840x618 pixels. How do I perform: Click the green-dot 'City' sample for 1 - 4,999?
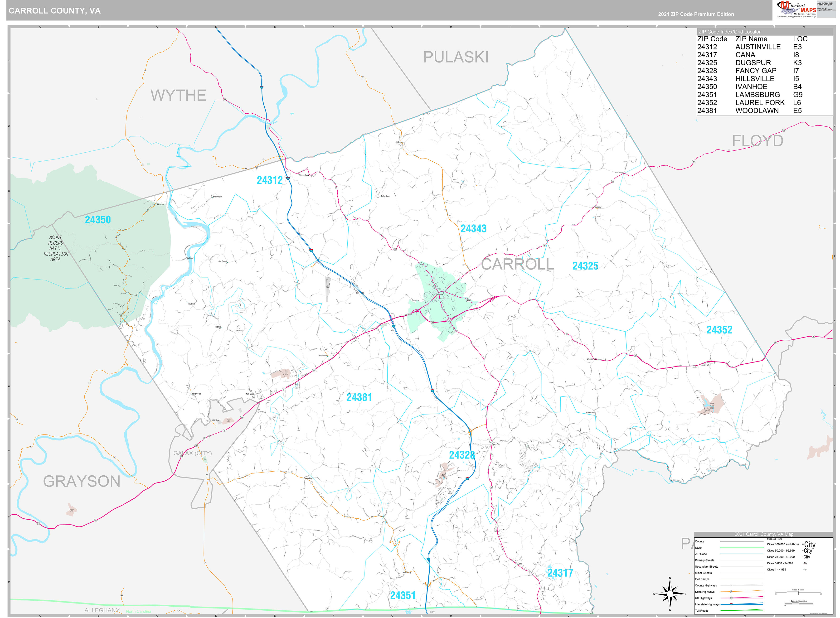(805, 569)
